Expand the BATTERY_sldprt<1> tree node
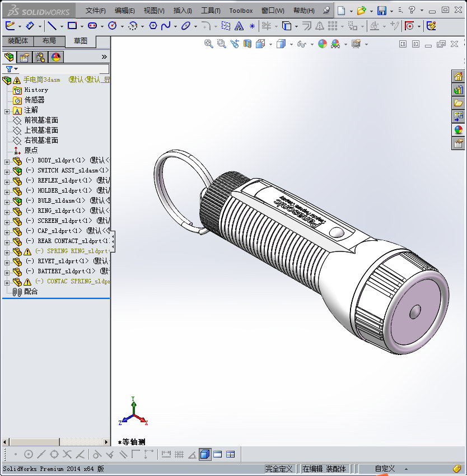Screen dimensions: 467x476 [x=7, y=273]
